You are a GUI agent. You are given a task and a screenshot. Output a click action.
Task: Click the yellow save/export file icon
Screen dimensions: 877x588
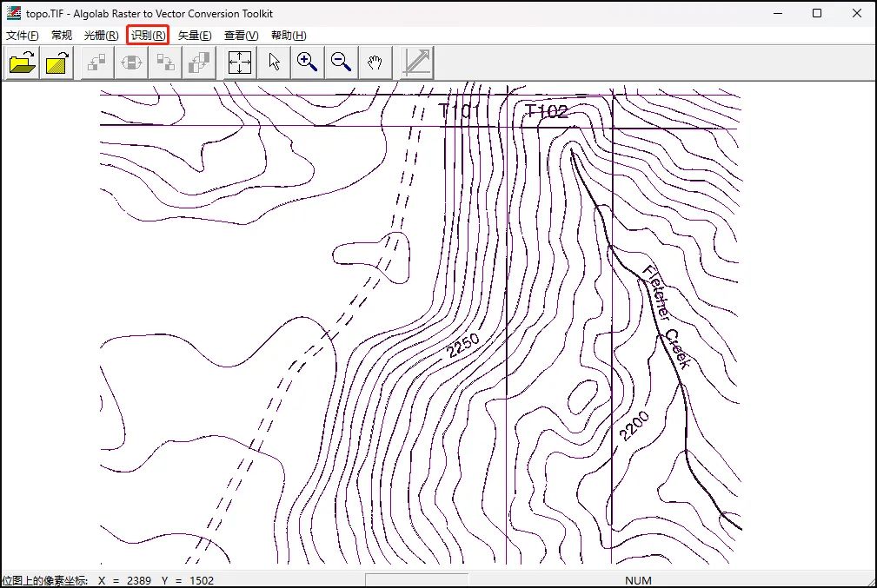point(57,62)
